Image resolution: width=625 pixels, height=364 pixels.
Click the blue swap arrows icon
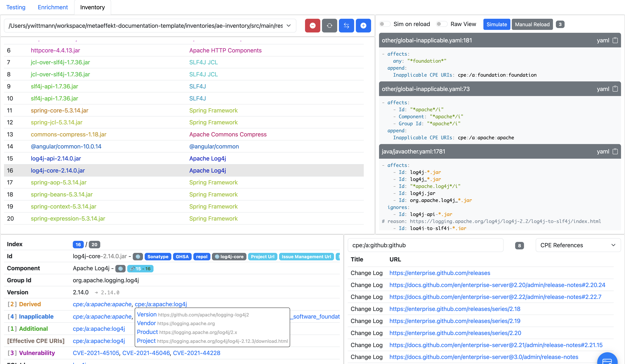coord(347,25)
